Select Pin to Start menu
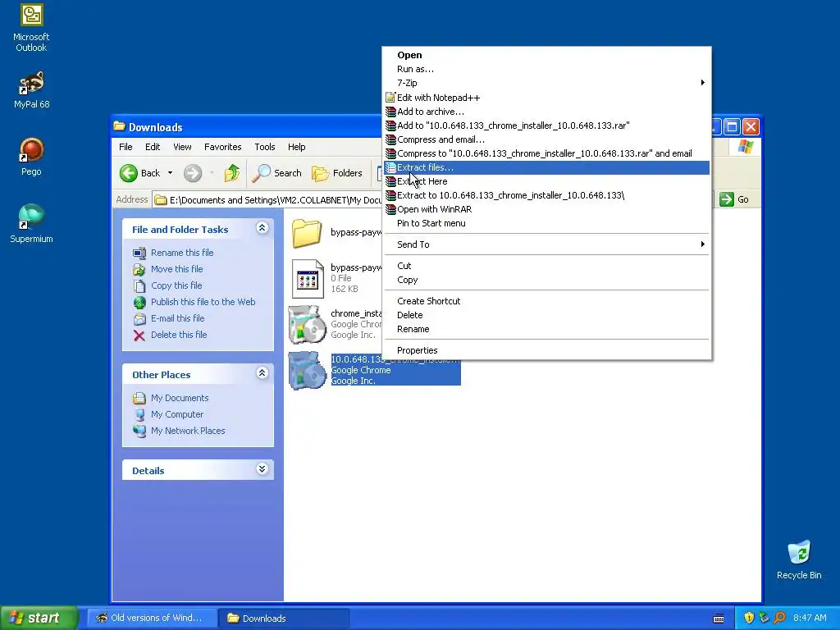Image resolution: width=840 pixels, height=630 pixels. (x=547, y=223)
